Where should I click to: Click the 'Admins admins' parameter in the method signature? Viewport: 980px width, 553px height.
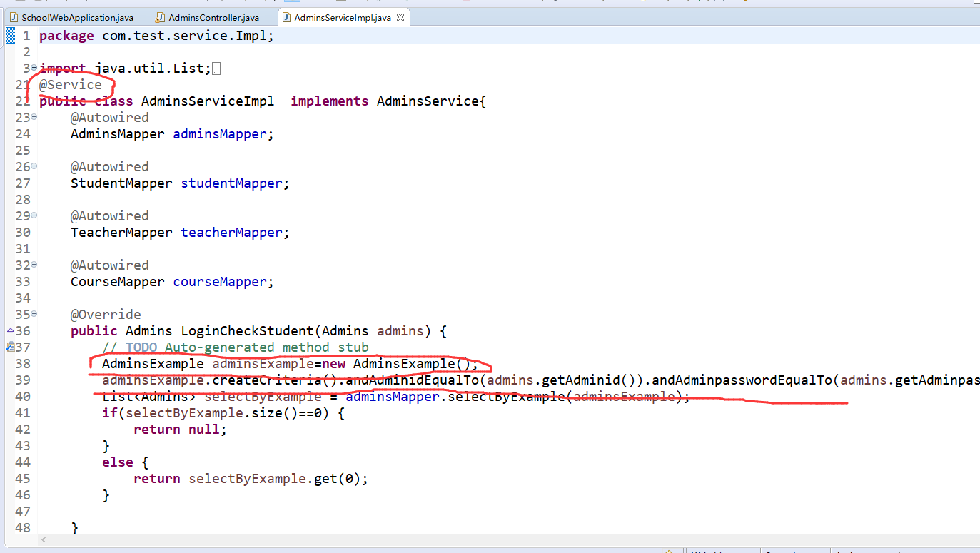[373, 331]
